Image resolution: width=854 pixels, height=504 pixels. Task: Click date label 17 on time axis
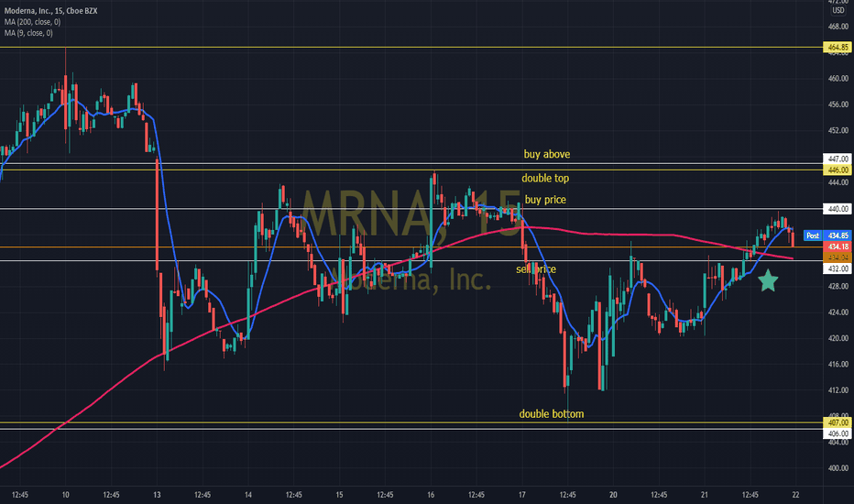pyautogui.click(x=521, y=495)
